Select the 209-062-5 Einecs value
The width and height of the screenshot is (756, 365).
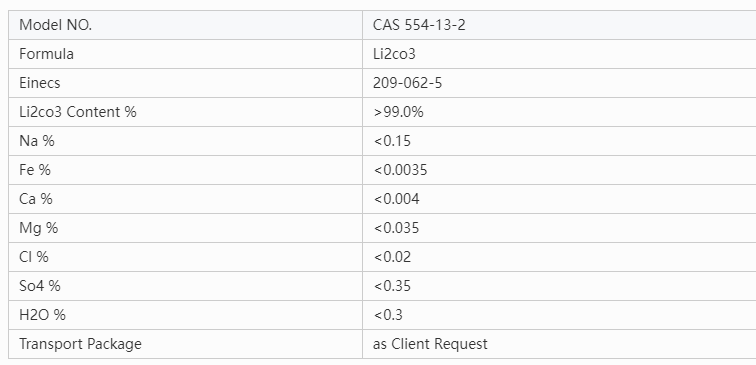[x=407, y=83]
